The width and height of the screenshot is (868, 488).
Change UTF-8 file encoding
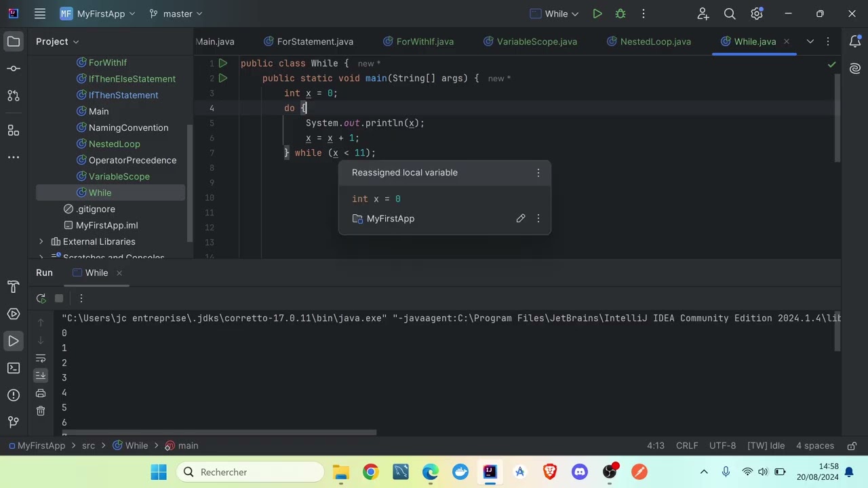[722, 445]
